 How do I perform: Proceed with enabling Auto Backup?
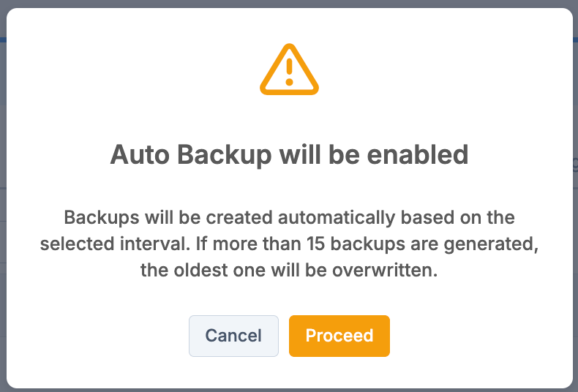click(x=339, y=336)
